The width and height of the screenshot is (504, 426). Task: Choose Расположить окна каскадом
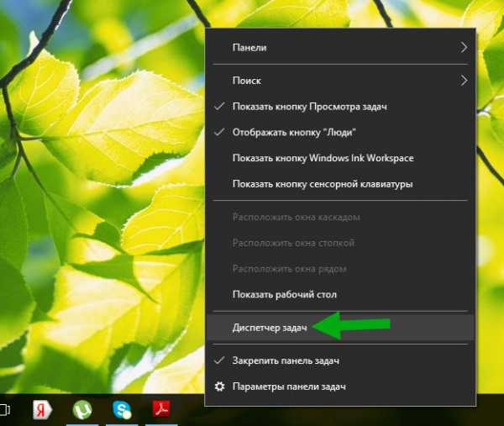click(341, 217)
